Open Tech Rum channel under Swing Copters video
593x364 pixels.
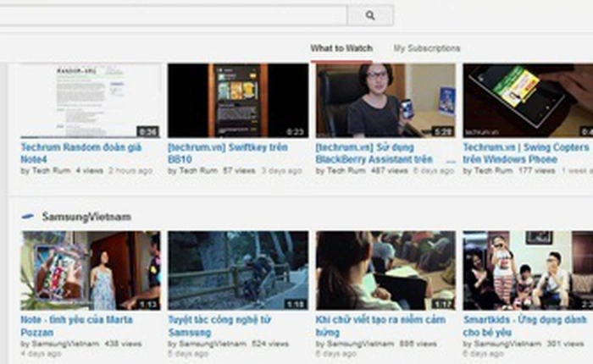coord(494,171)
